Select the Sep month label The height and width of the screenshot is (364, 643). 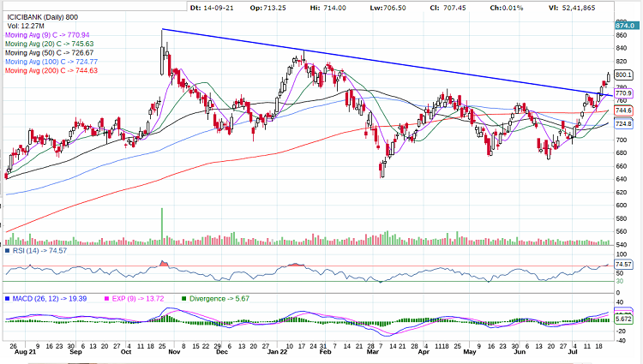pyautogui.click(x=75, y=352)
